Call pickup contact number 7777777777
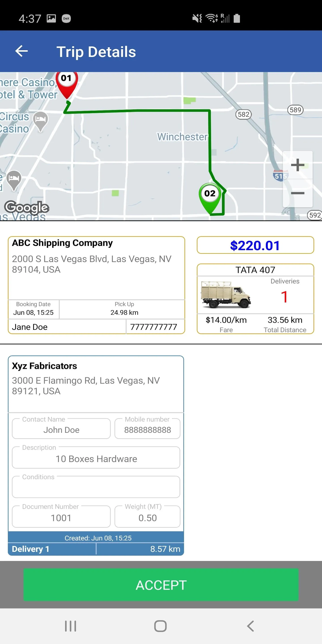This screenshot has width=322, height=644. tap(154, 327)
